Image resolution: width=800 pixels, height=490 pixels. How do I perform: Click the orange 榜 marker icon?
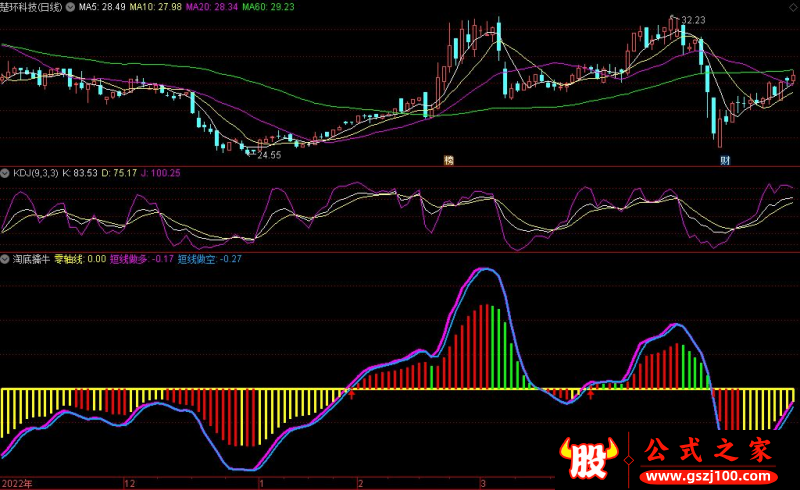click(x=449, y=160)
